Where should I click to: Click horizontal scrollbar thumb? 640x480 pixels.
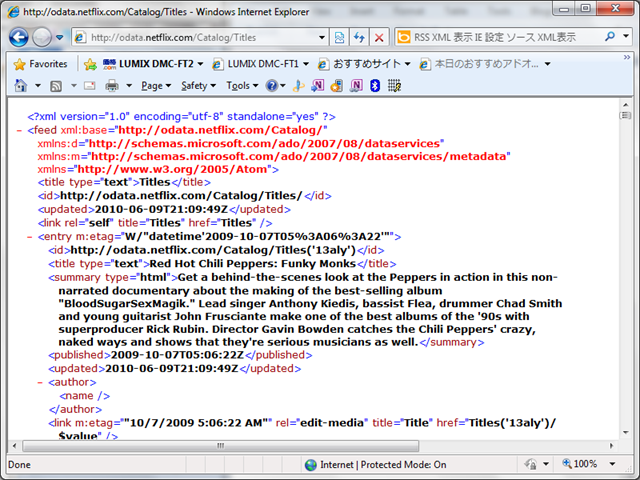click(220, 446)
